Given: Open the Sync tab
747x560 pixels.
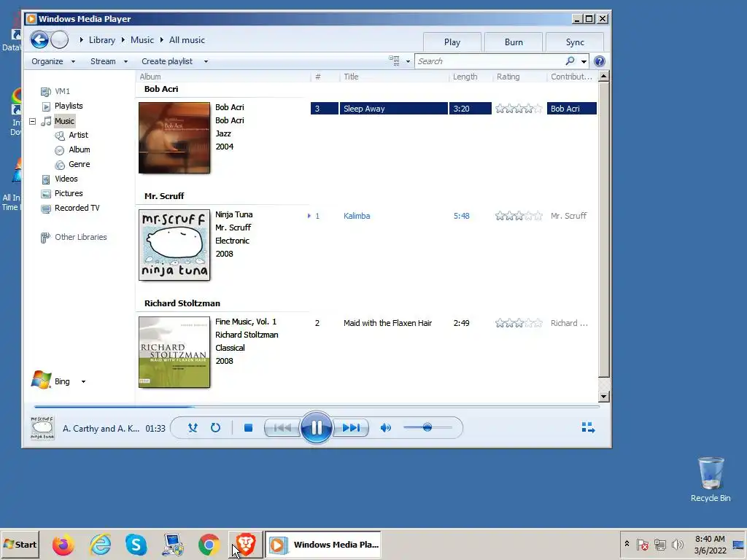Looking at the screenshot, I should [575, 42].
